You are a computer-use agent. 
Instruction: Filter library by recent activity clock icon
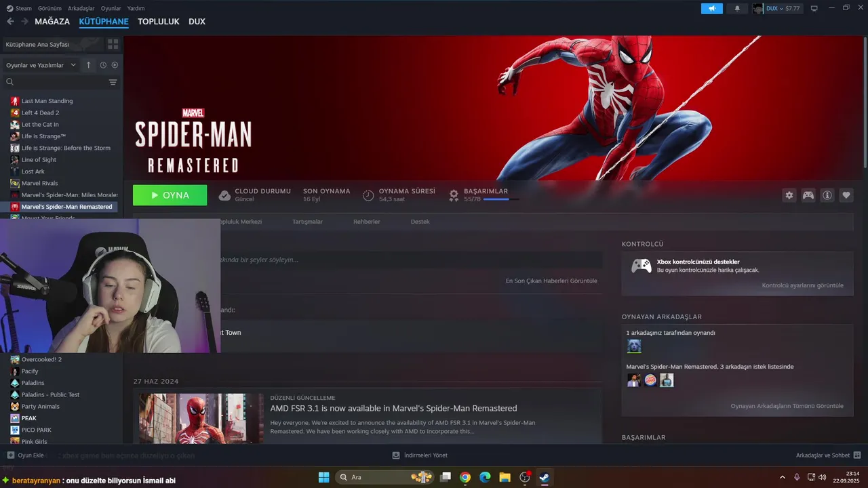(103, 65)
